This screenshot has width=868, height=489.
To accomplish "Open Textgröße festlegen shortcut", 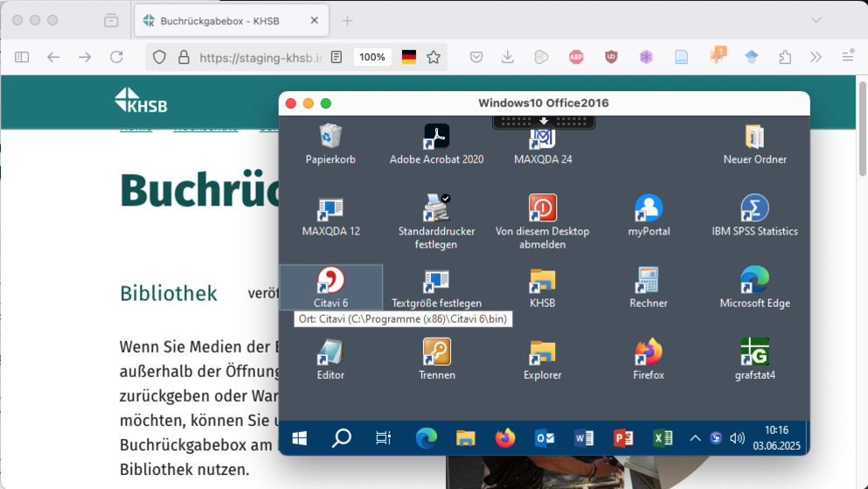I will tap(436, 289).
